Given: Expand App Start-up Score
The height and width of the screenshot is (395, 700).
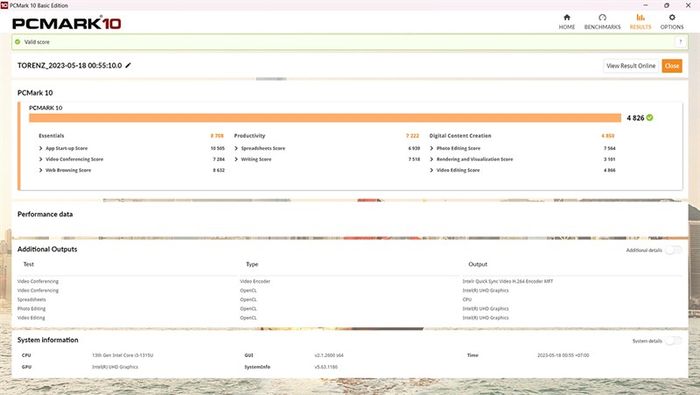Looking at the screenshot, I should (41, 148).
